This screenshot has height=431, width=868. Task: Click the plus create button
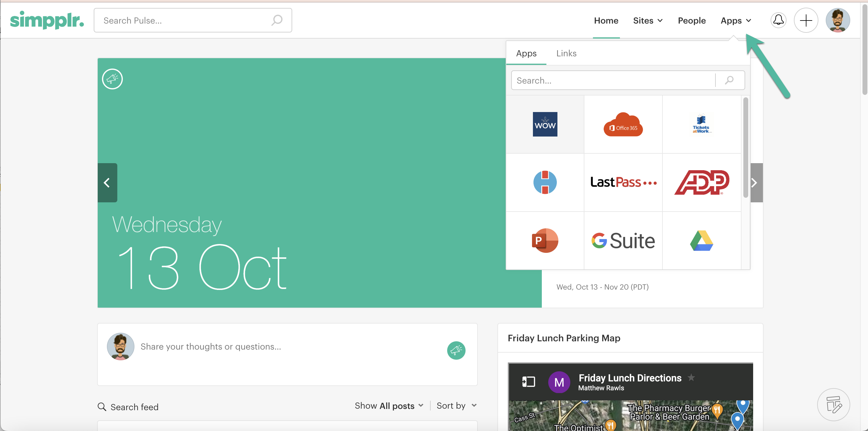pos(806,20)
